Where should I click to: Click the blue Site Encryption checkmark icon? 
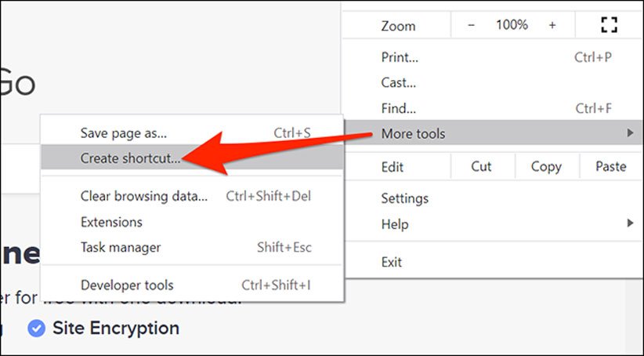(36, 328)
